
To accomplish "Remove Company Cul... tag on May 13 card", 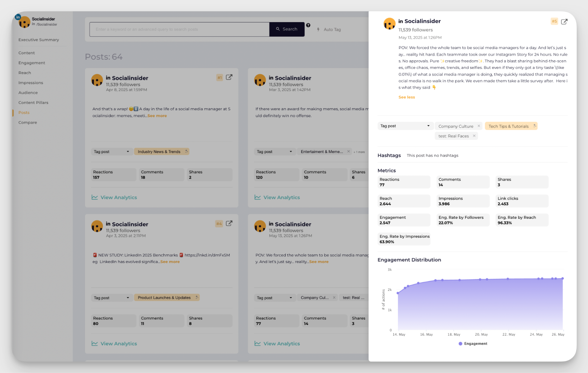I will [334, 297].
